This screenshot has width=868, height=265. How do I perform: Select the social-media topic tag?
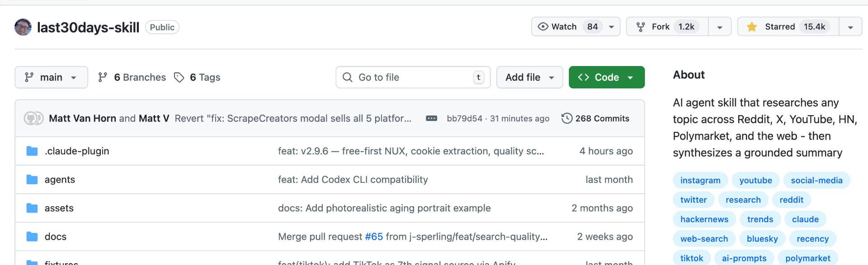click(x=816, y=180)
